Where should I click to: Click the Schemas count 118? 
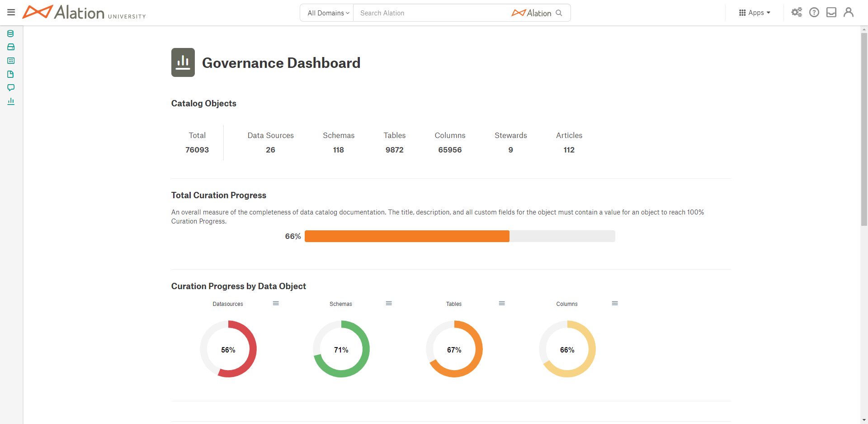tap(339, 150)
